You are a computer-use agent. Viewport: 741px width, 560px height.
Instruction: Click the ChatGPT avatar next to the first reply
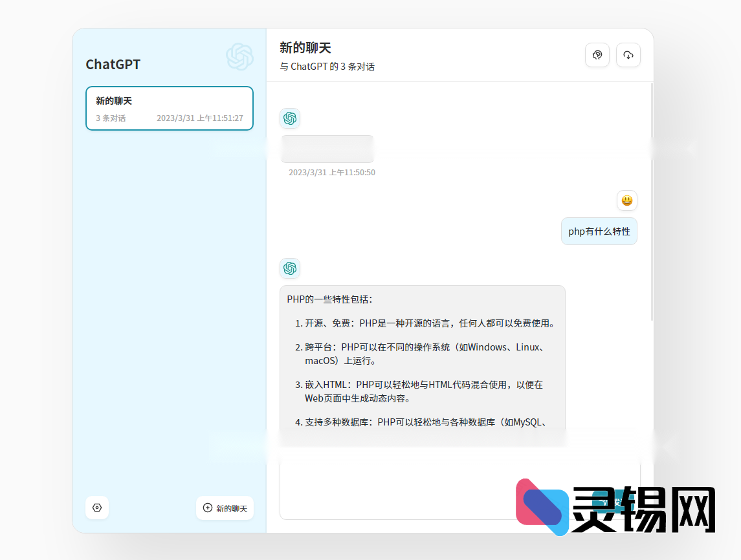[289, 118]
